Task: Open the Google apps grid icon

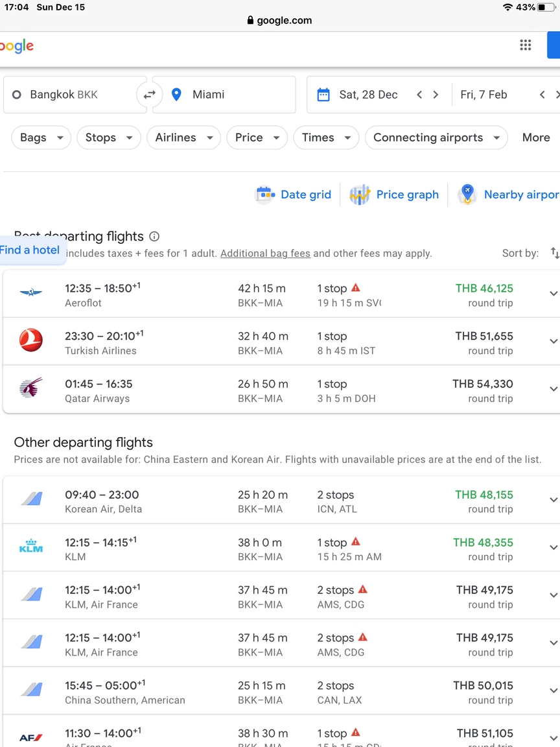Action: [525, 45]
